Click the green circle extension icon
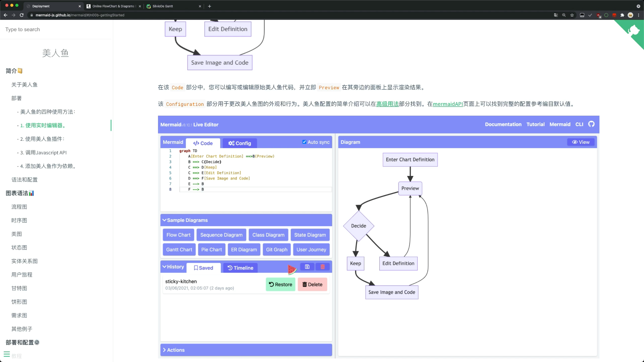This screenshot has height=362, width=644. pyautogui.click(x=606, y=15)
